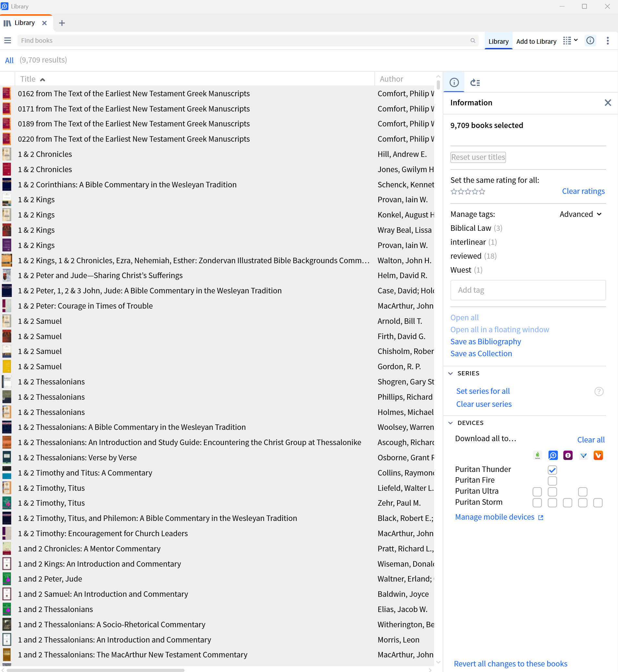Click the Manage mobile devices link
The width and height of the screenshot is (618, 672).
coord(495,517)
